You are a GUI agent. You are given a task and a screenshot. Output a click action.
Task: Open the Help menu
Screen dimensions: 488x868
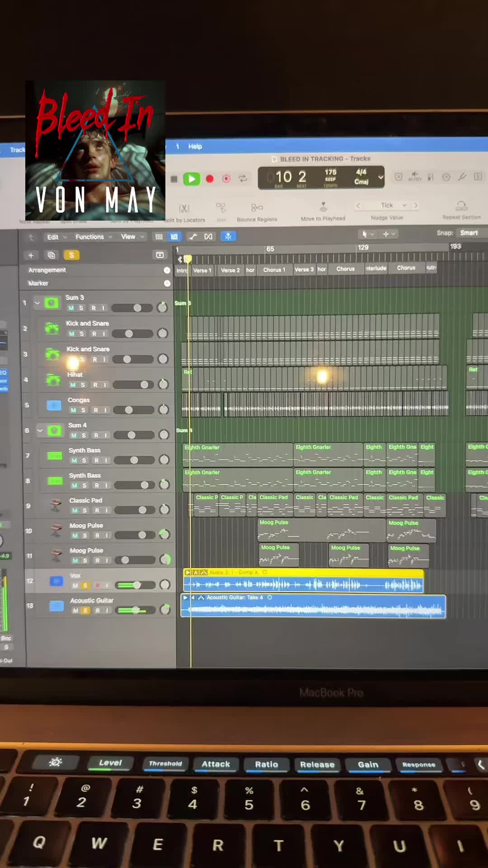click(x=195, y=146)
